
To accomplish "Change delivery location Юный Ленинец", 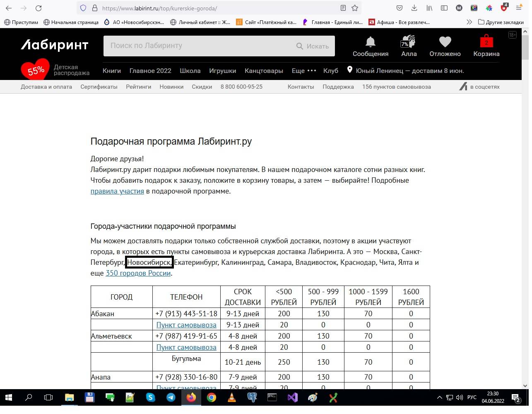I will pos(405,70).
